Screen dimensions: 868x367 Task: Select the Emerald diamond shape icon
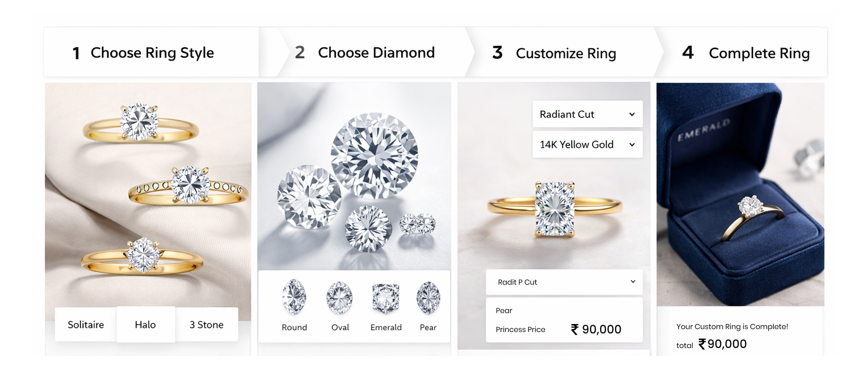pyautogui.click(x=386, y=298)
